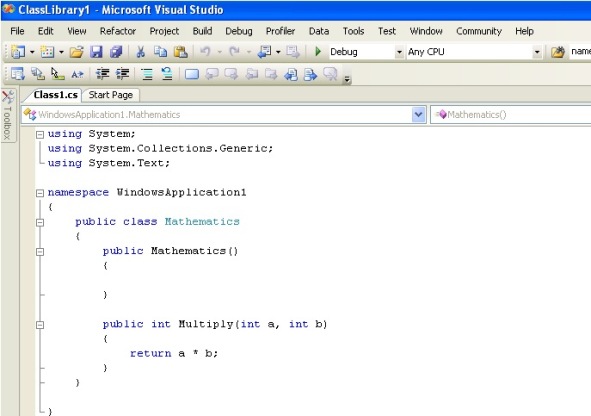
Task: Click the Cut scissors icon
Action: point(141,52)
